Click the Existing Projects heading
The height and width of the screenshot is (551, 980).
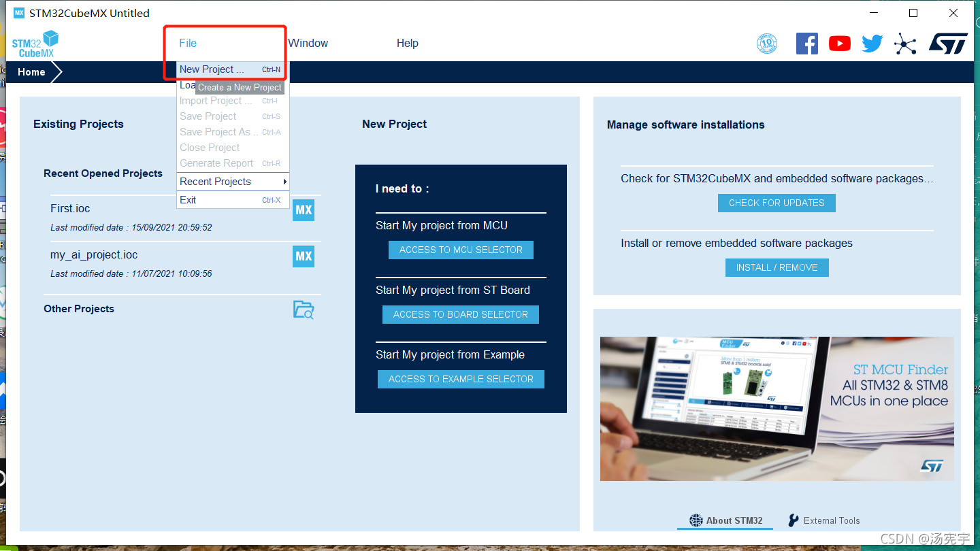click(x=78, y=124)
